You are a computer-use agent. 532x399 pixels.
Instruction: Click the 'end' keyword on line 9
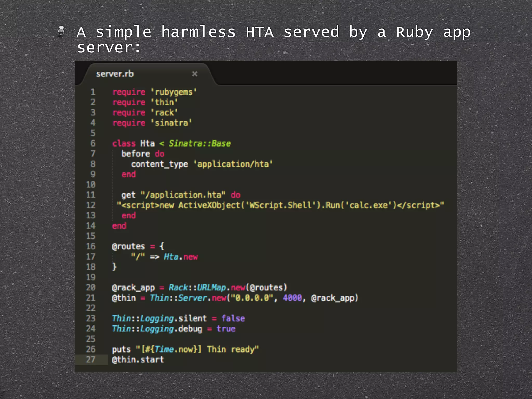[129, 174]
